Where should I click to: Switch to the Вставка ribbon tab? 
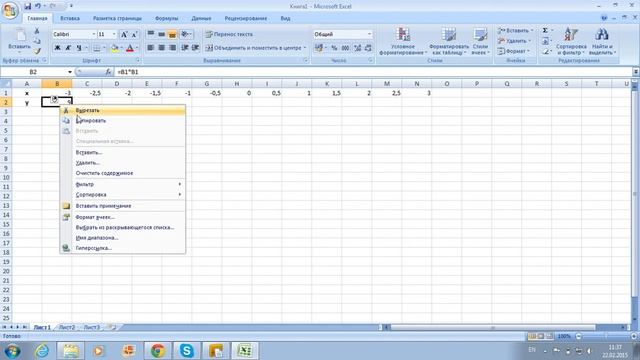click(70, 18)
